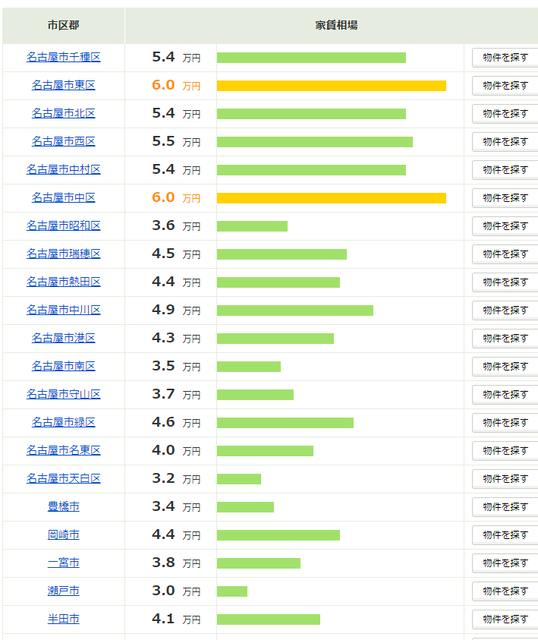Click 物件を探す in the 名古屋市名東区 row

(x=505, y=451)
